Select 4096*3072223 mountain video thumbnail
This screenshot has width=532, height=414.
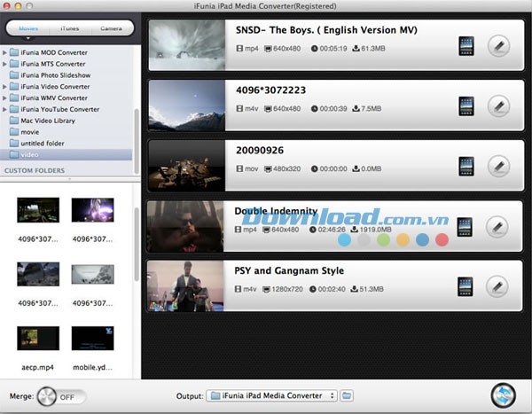point(187,105)
